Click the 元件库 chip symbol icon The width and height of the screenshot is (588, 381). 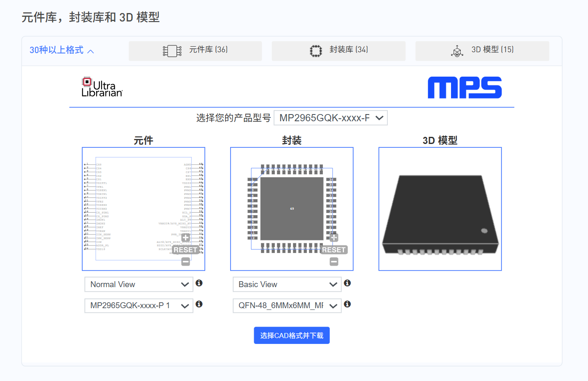172,51
